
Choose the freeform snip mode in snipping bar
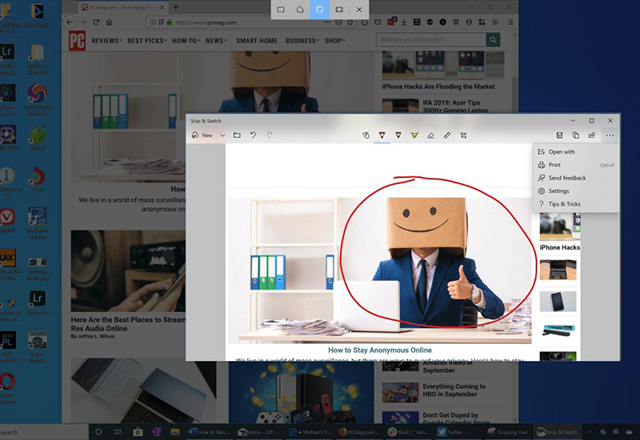[300, 9]
